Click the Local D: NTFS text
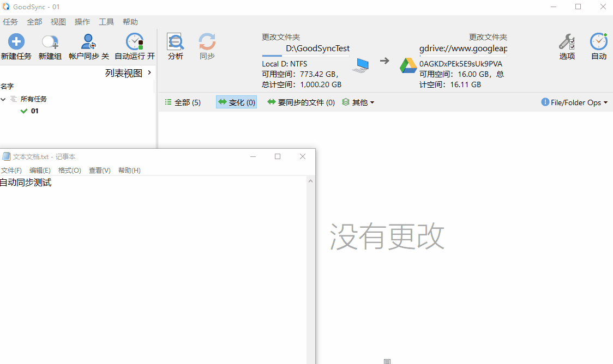This screenshot has height=364, width=613. pyautogui.click(x=285, y=64)
